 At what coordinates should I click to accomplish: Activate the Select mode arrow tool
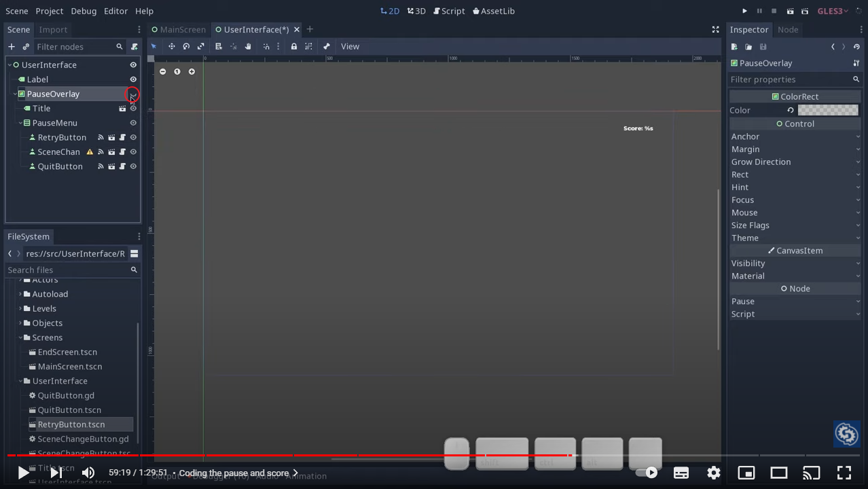154,46
